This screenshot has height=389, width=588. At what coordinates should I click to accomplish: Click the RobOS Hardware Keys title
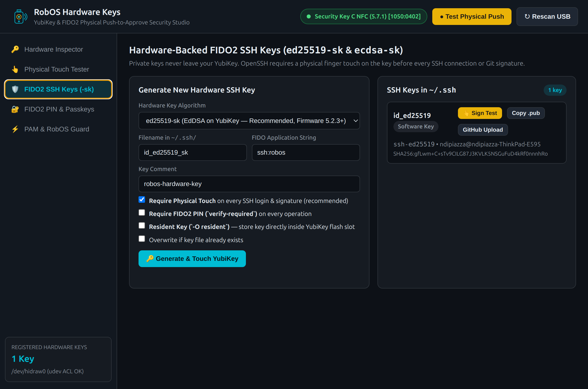pyautogui.click(x=77, y=12)
